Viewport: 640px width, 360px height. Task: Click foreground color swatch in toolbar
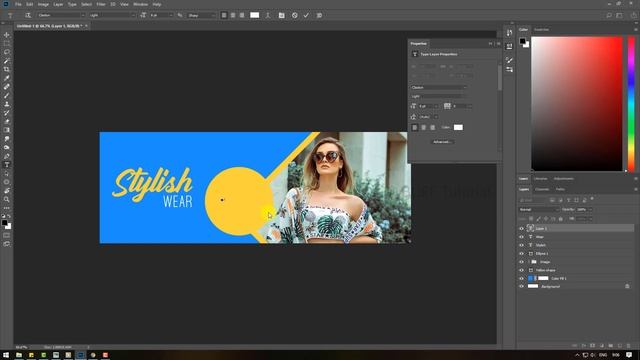(4, 222)
